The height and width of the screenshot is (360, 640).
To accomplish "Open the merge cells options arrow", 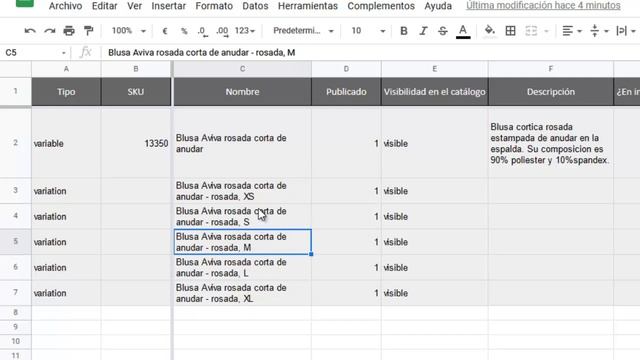I will 547,31.
